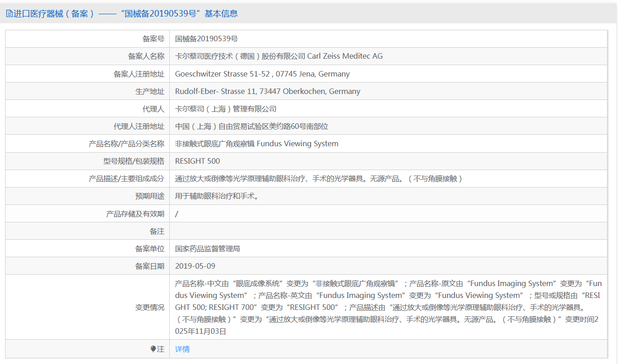Click the 产品名称/产品分类名称 label
Image resolution: width=618 pixels, height=364 pixels.
click(x=126, y=143)
